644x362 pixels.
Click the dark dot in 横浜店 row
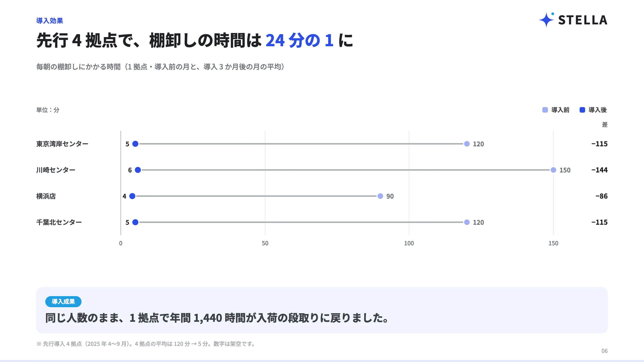point(132,196)
